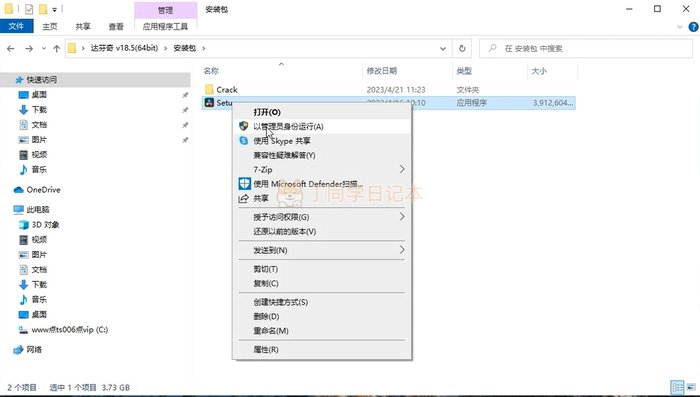700x397 pixels.
Task: Click the Microsoft Defender shield scan icon
Action: pyautogui.click(x=244, y=184)
